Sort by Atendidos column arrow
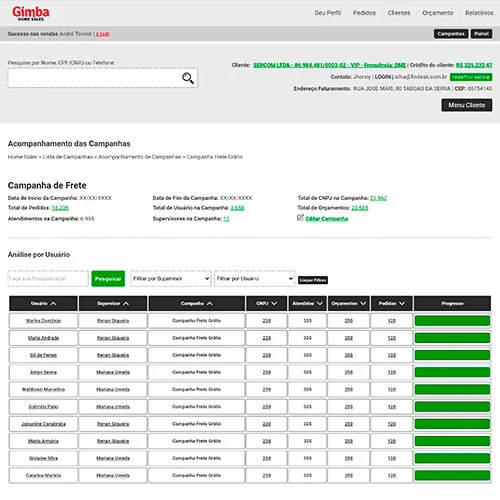Screen dimensions: 500x500 point(320,303)
